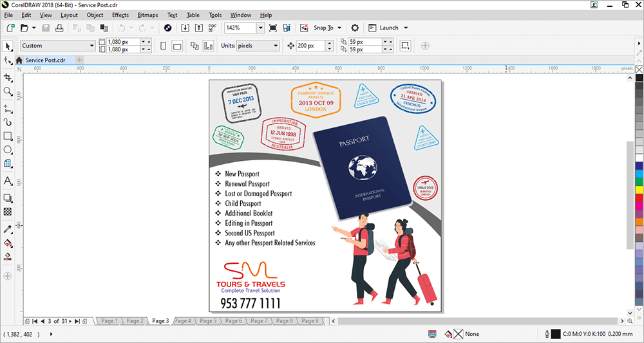This screenshot has height=343, width=644.
Task: Select the Freehand tool
Action: pyautogui.click(x=7, y=109)
